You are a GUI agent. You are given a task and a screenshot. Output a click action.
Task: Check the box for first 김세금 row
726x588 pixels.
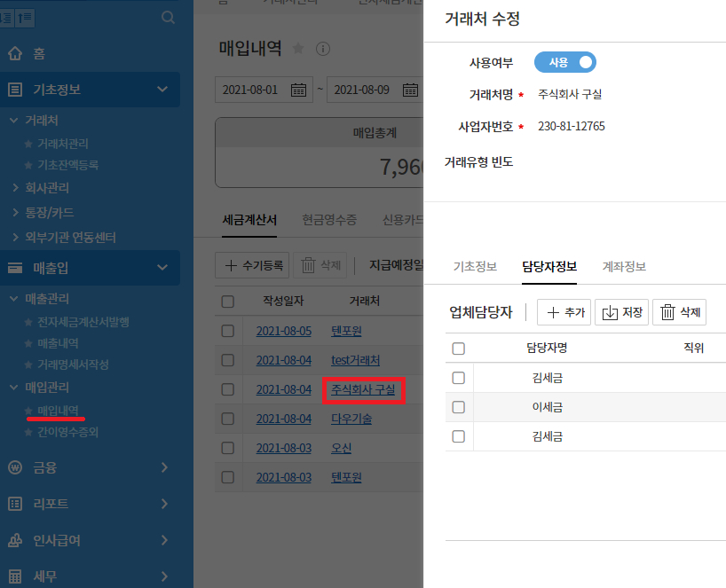click(459, 378)
